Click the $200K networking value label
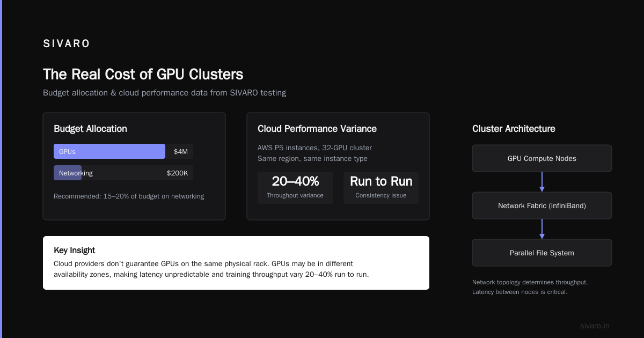The height and width of the screenshot is (338, 644). point(178,173)
